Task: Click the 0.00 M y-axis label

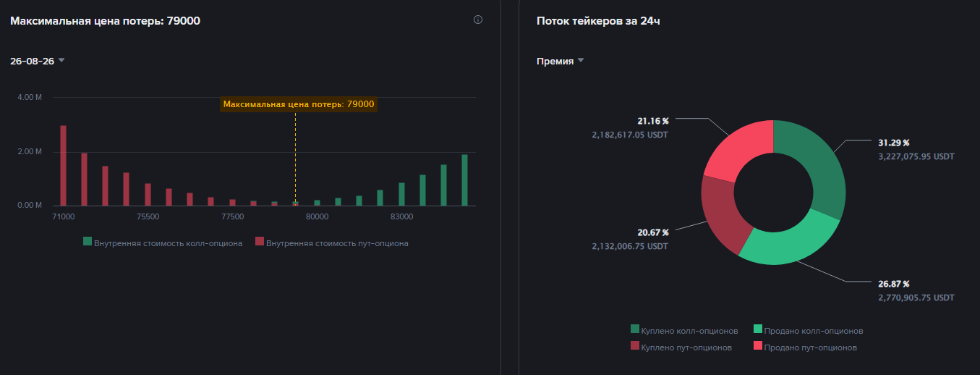Action: click(x=30, y=206)
